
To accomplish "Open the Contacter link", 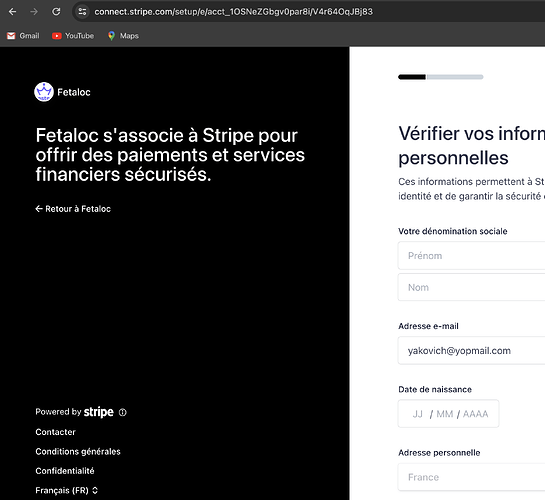I will (x=55, y=432).
